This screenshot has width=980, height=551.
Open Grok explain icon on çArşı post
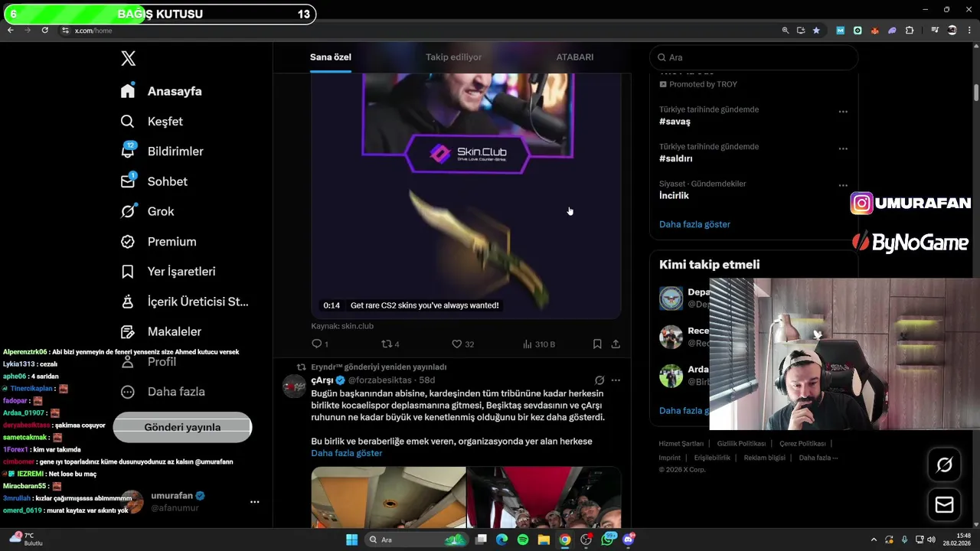click(599, 380)
